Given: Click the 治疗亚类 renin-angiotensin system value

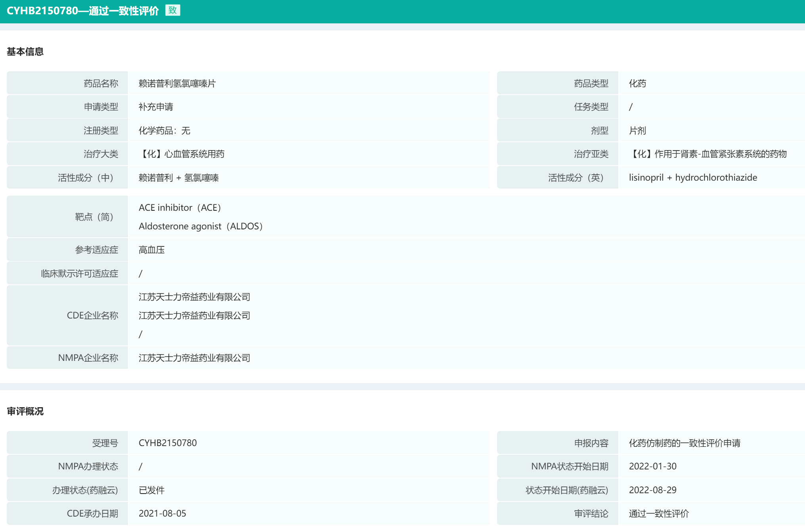Looking at the screenshot, I should (x=707, y=154).
